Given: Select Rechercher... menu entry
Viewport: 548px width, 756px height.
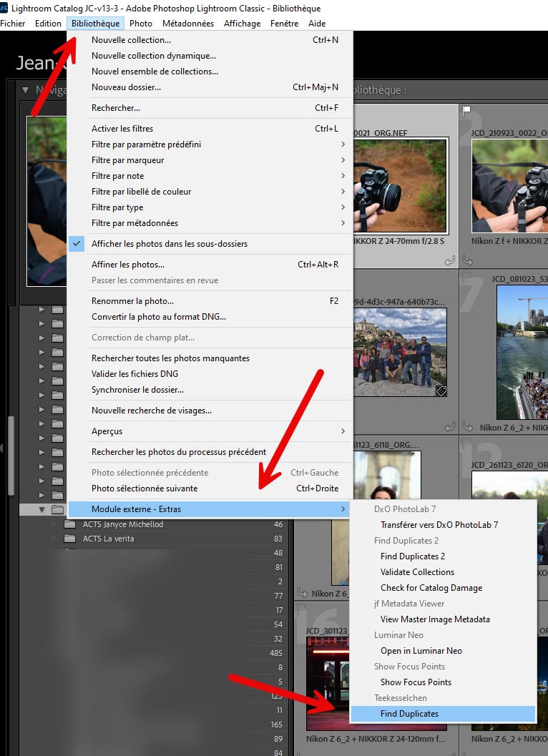Looking at the screenshot, I should [210, 108].
